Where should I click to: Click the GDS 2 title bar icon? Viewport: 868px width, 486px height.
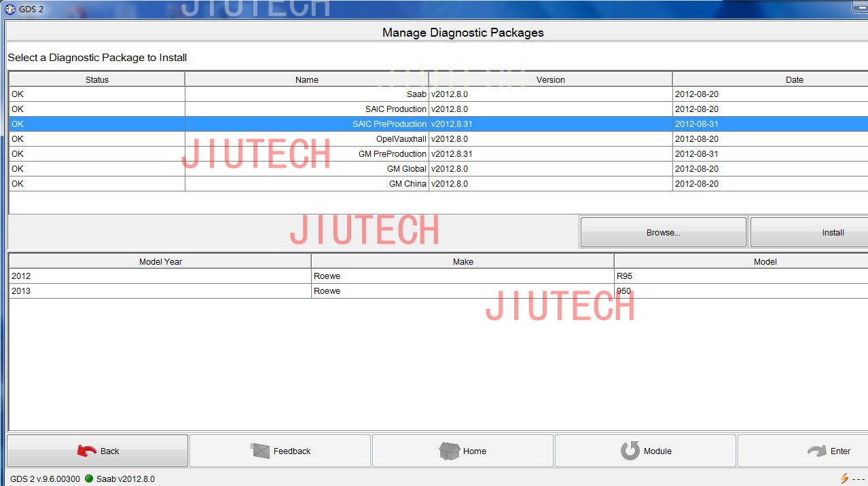(x=10, y=9)
